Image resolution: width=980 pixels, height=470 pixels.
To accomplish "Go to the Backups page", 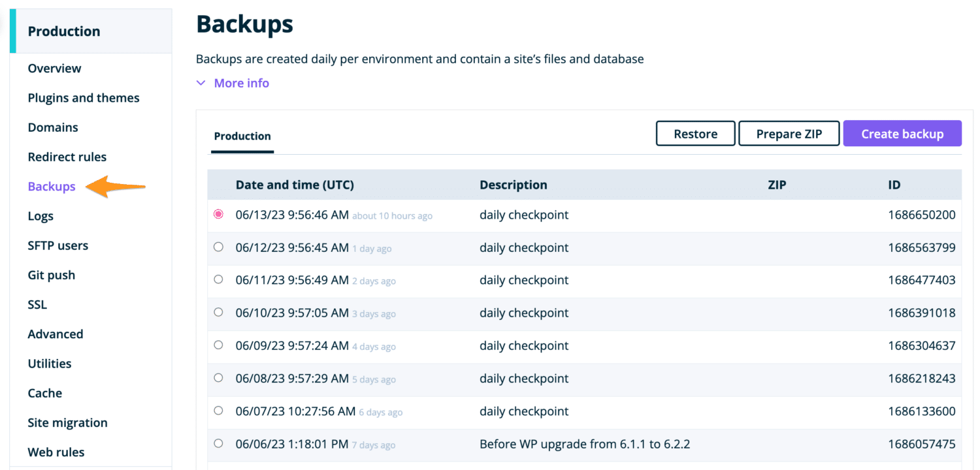I will [52, 186].
